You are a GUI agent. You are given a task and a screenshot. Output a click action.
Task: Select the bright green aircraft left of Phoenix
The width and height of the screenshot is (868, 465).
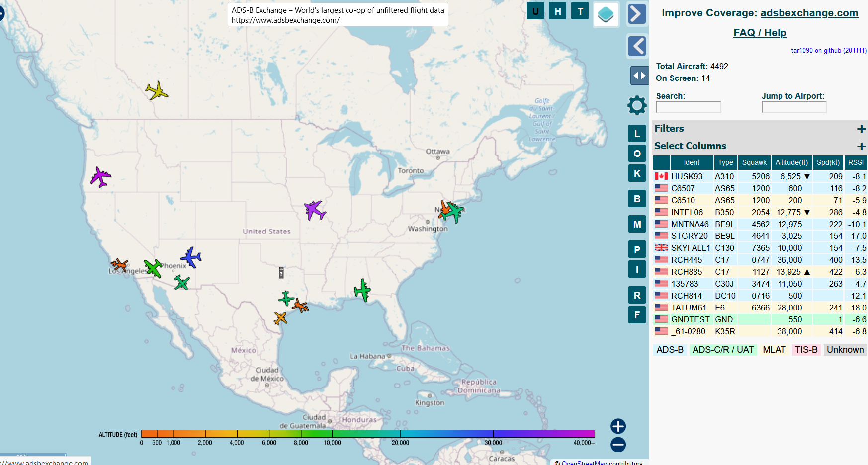[153, 268]
